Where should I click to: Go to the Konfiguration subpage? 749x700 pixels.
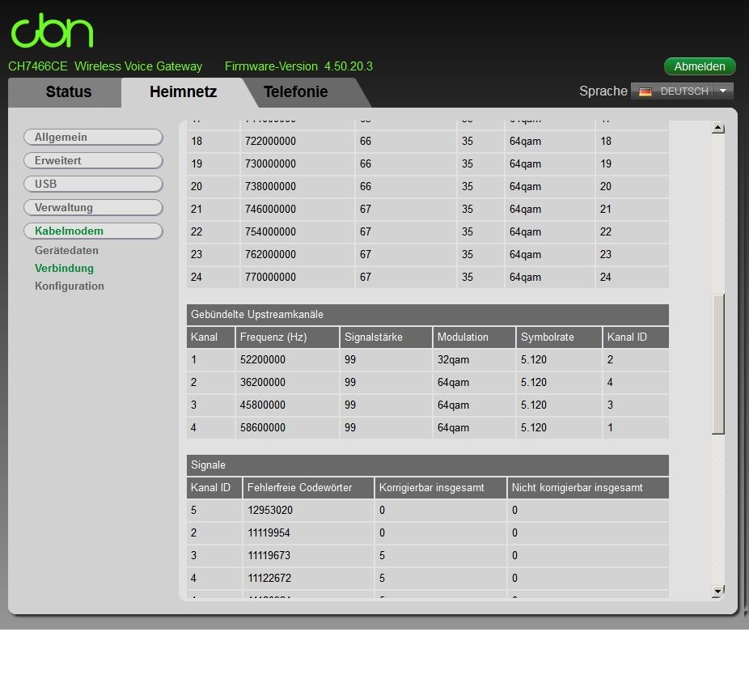tap(70, 286)
